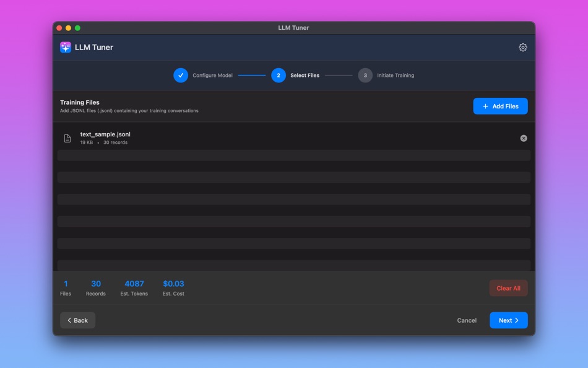The width and height of the screenshot is (588, 368).
Task: Click the step 3 circle icon
Action: pyautogui.click(x=365, y=75)
